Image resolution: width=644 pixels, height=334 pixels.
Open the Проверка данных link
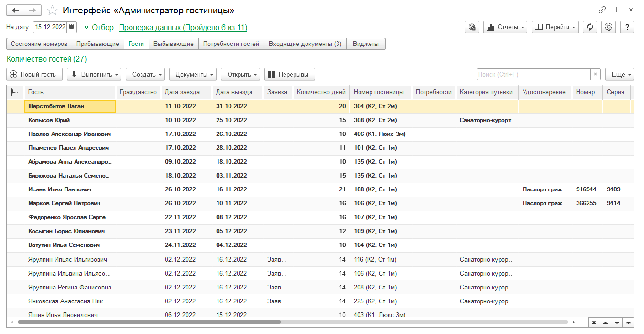pos(183,28)
